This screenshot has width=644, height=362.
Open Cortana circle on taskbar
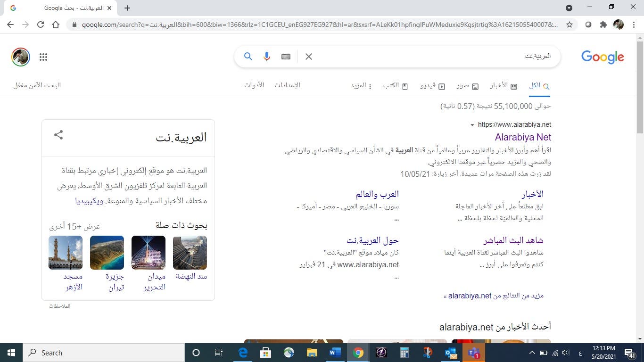click(196, 353)
